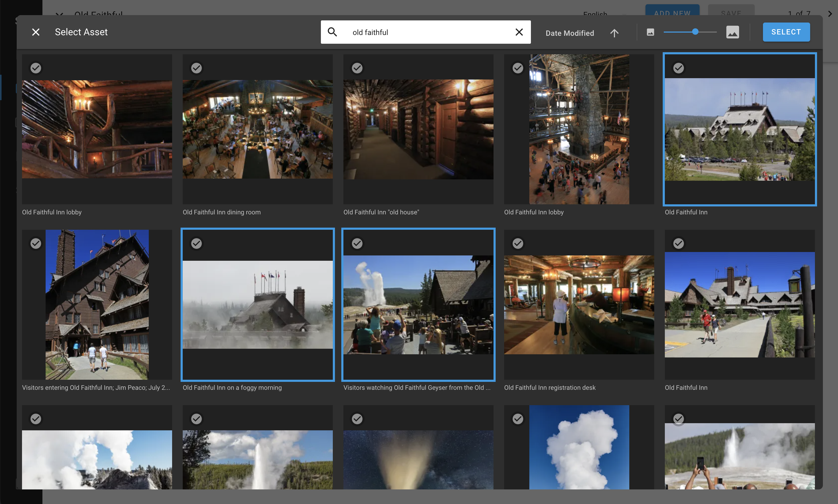838x504 pixels.
Task: Select the Old Faithful Inn "old house" thumbnail
Action: point(418,129)
